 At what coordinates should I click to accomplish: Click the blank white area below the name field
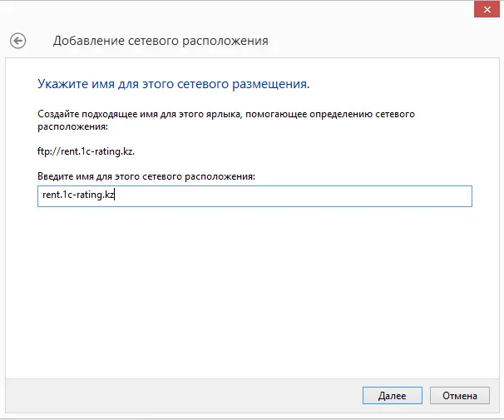coord(252,289)
